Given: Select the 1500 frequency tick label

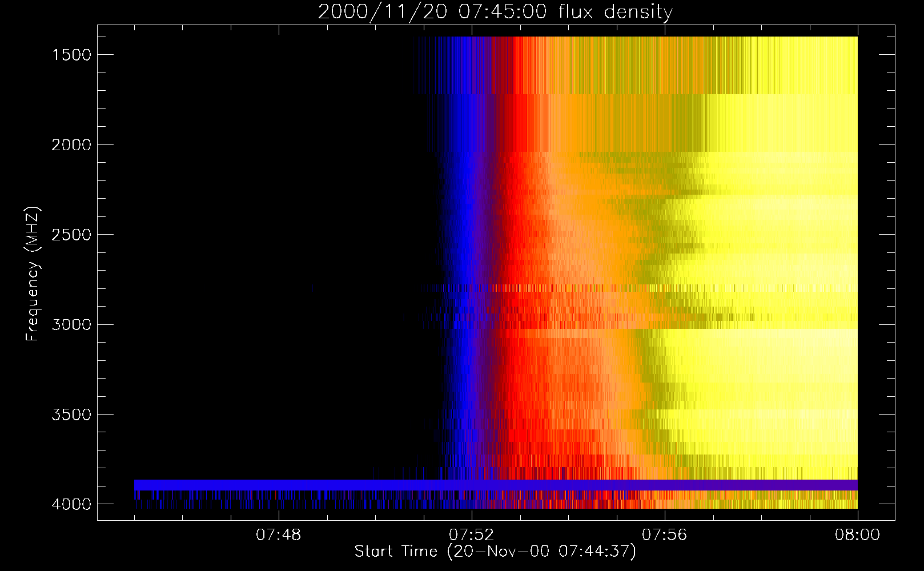Looking at the screenshot, I should (71, 55).
